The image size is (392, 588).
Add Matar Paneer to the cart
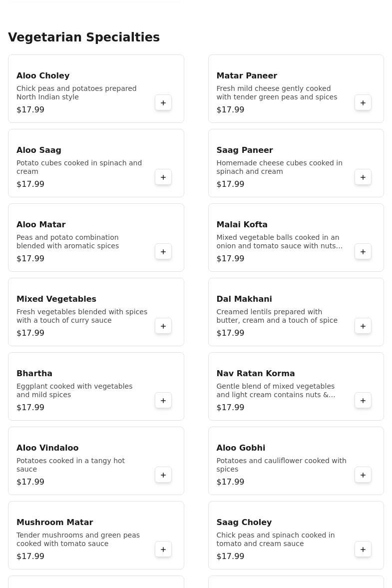pos(363,103)
